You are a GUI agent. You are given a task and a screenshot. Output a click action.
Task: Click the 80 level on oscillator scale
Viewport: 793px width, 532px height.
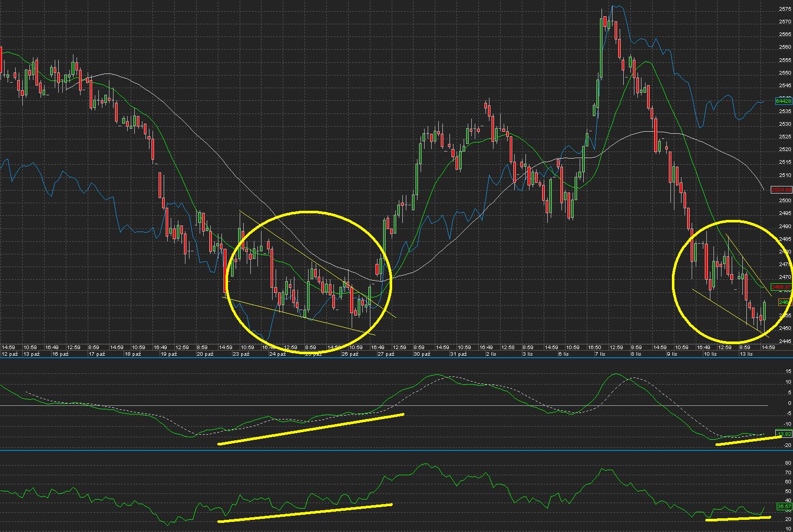(x=788, y=463)
